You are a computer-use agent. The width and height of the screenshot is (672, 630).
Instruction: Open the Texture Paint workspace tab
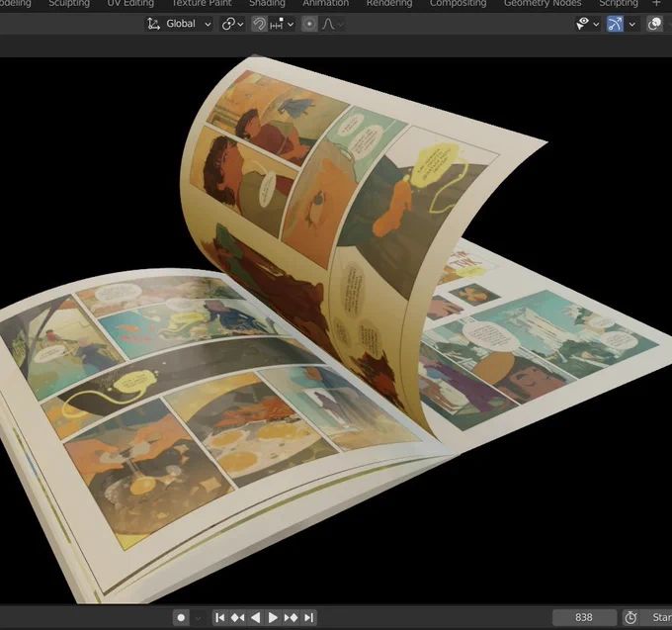202,3
